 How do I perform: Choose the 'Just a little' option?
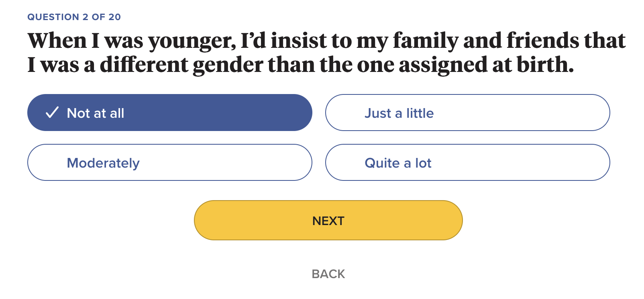tap(467, 113)
